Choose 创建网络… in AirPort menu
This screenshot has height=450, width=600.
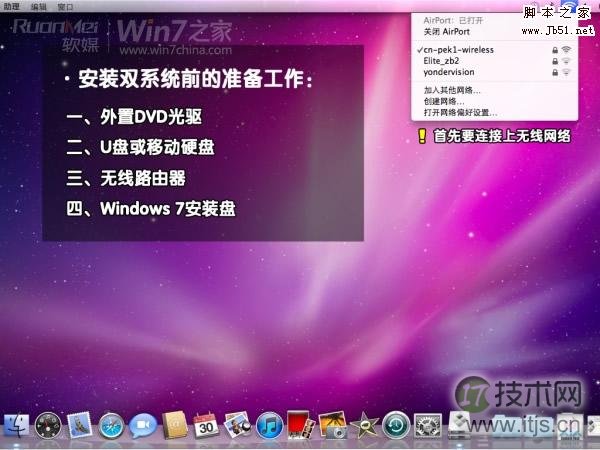494,101
